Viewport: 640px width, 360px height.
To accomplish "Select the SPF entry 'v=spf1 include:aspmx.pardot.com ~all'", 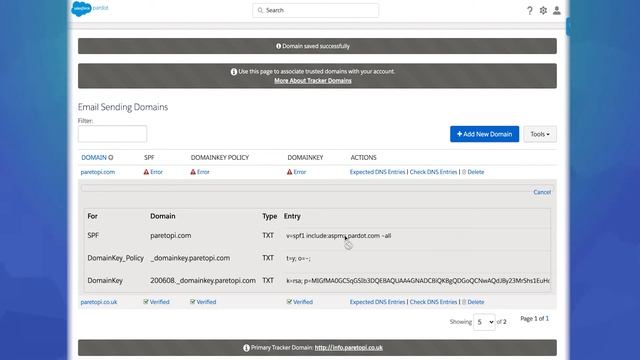I will [338, 236].
